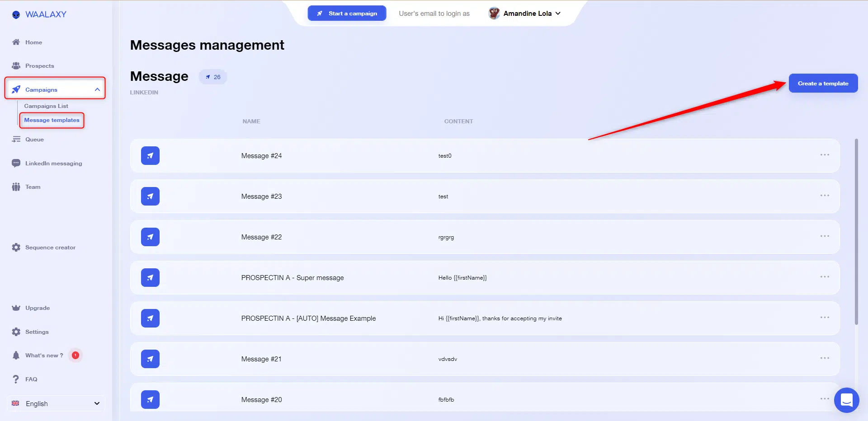Click the Sequence creator gear icon
The image size is (868, 421).
click(16, 247)
